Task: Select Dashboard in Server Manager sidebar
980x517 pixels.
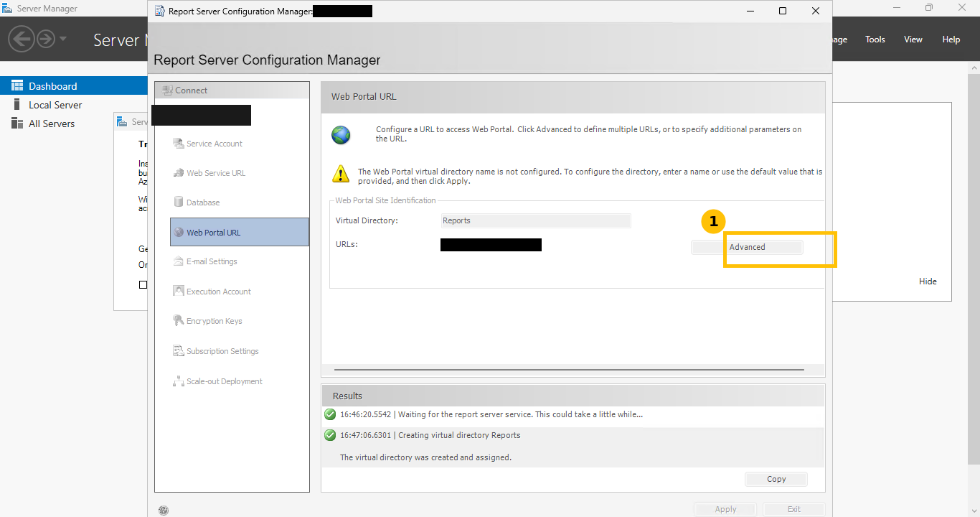Action: click(x=74, y=86)
